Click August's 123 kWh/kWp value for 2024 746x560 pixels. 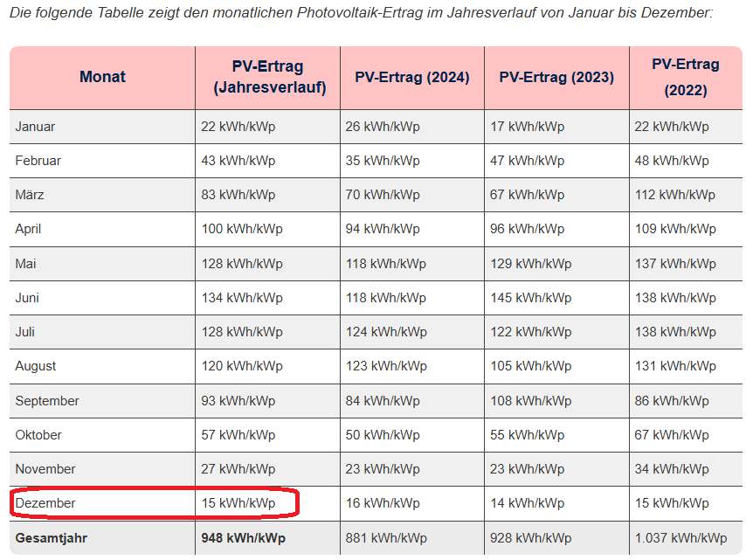(386, 366)
